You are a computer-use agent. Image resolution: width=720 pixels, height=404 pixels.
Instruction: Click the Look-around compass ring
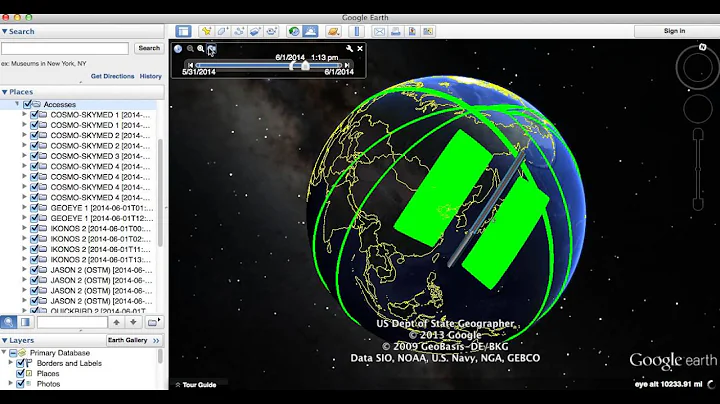click(697, 67)
